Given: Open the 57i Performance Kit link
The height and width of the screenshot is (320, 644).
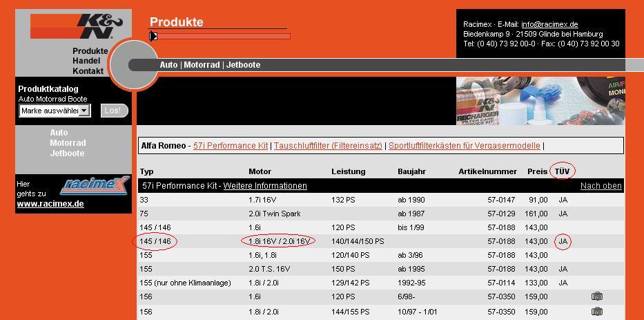Looking at the screenshot, I should 231,146.
